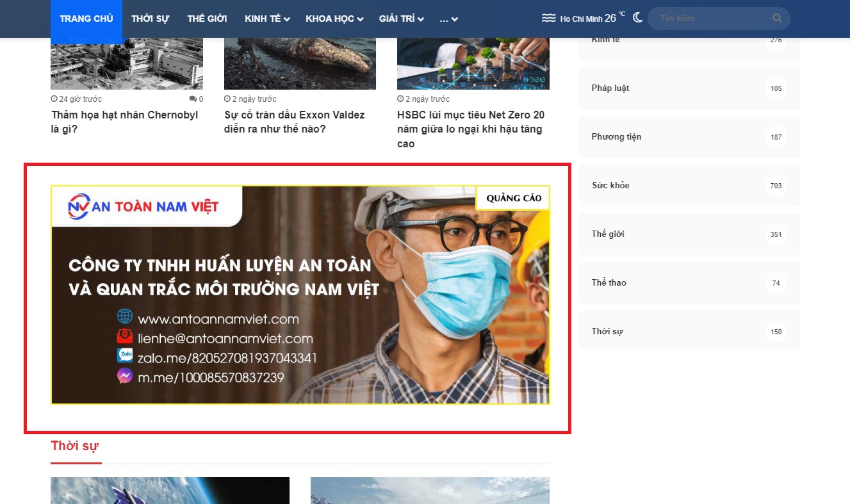Open the Sức khỏe category
This screenshot has height=504, width=850.
point(689,186)
